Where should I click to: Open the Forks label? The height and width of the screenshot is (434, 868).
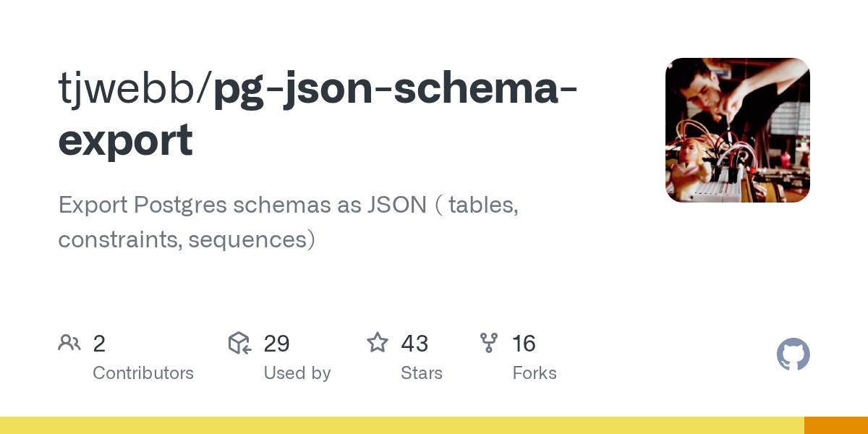coord(535,373)
